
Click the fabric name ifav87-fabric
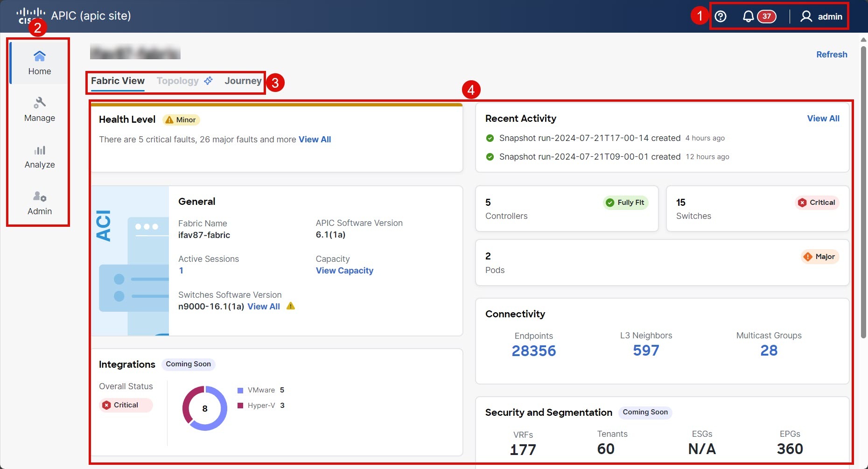pos(204,235)
